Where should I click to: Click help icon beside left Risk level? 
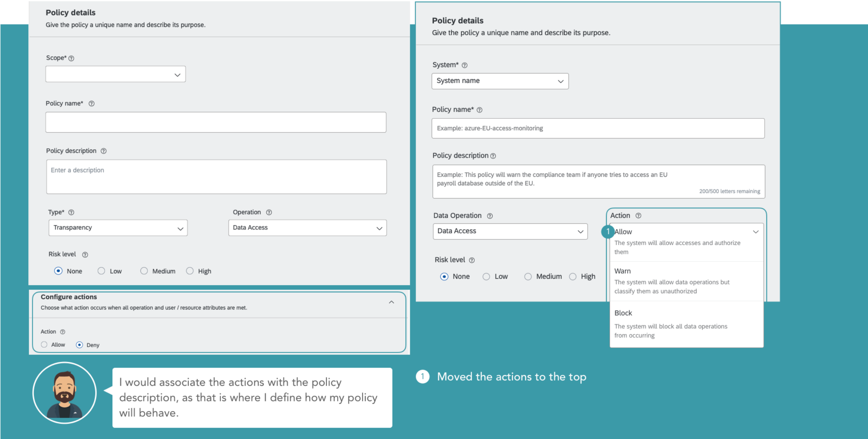click(85, 255)
